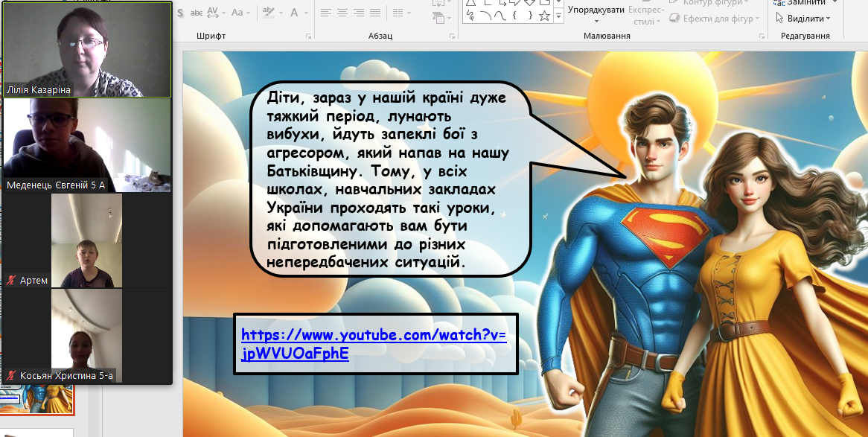The image size is (868, 437).
Task: Expand the highlight color dropdown arrow
Action: [x=280, y=13]
